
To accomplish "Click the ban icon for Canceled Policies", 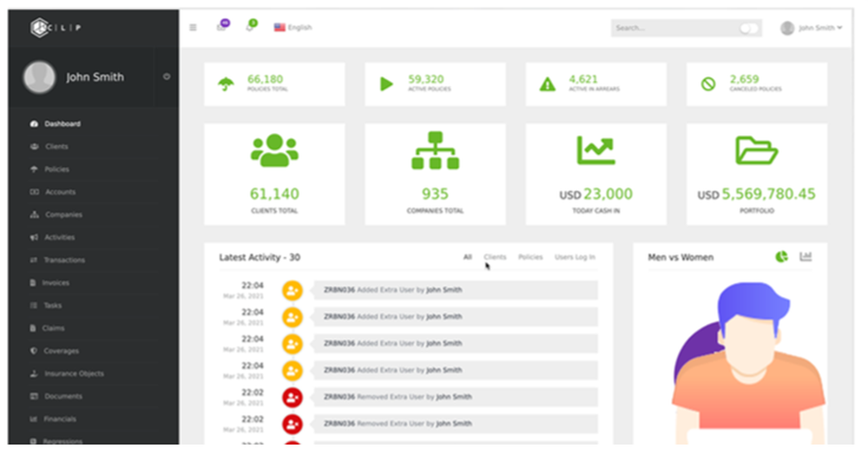I will [x=708, y=84].
